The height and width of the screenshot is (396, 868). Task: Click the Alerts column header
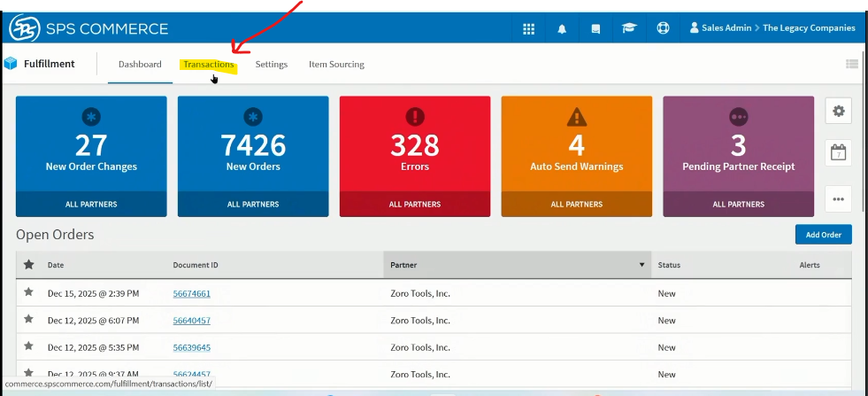[810, 265]
